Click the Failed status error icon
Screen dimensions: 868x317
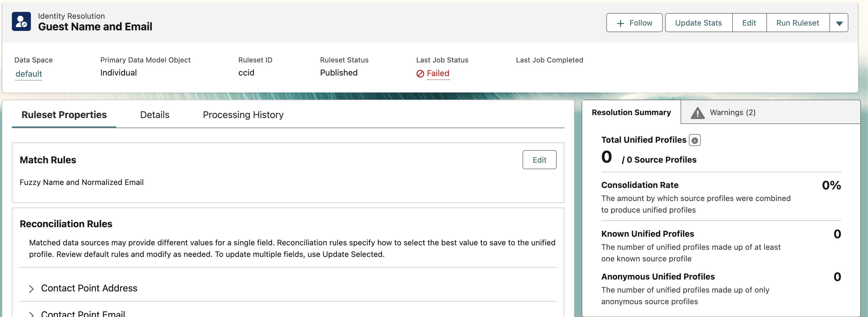[420, 73]
